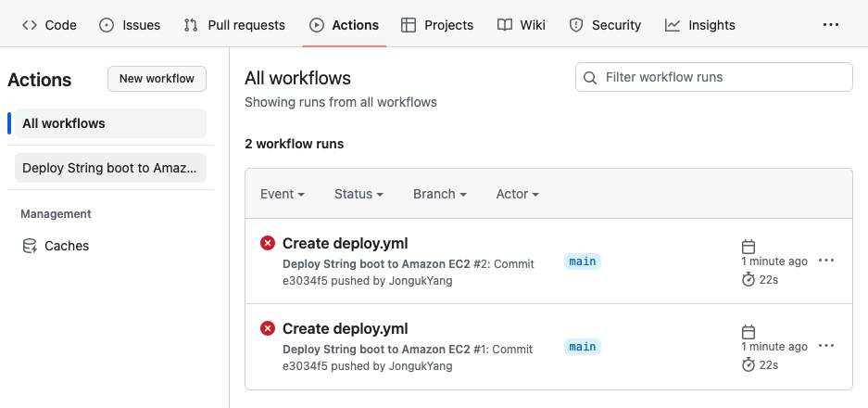This screenshot has width=868, height=408.
Task: Click "Deploy String boot to Amazon EC2 #2" text
Action: point(385,264)
